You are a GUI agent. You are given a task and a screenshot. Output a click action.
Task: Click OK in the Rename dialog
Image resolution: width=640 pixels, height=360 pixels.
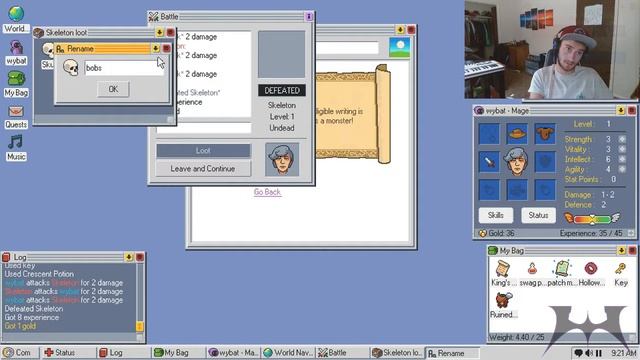point(113,89)
